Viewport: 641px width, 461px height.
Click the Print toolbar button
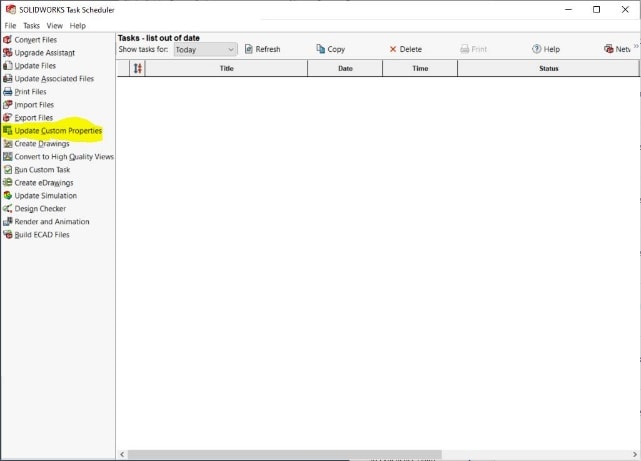473,49
